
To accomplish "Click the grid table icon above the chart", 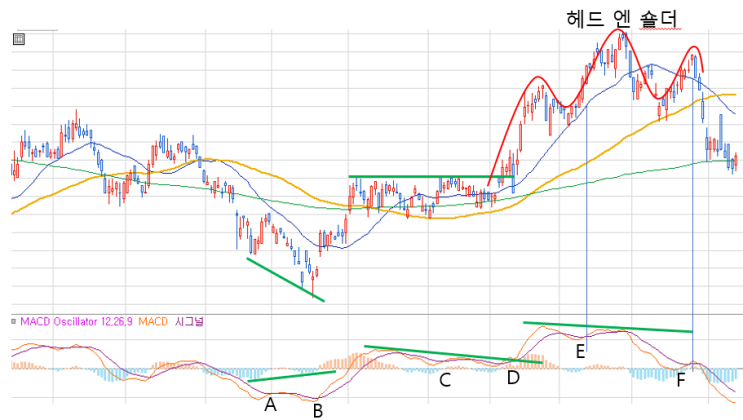I will (x=19, y=39).
